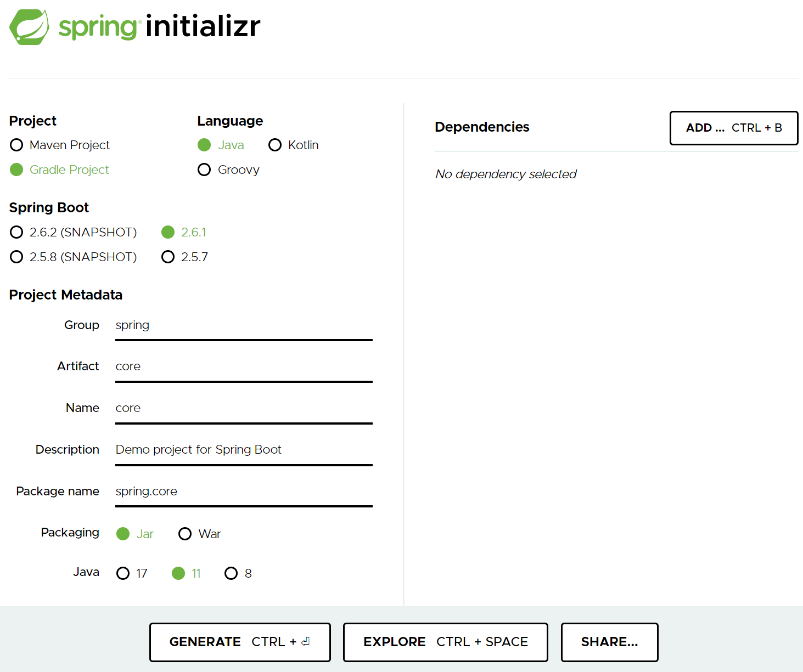The width and height of the screenshot is (803, 672).
Task: Click the Project Metadata heading
Action: coord(66,295)
